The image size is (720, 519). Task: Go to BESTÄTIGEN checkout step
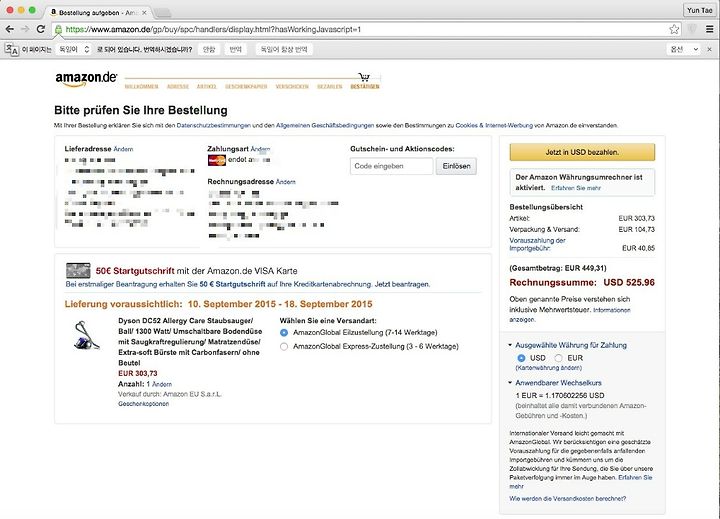365,86
